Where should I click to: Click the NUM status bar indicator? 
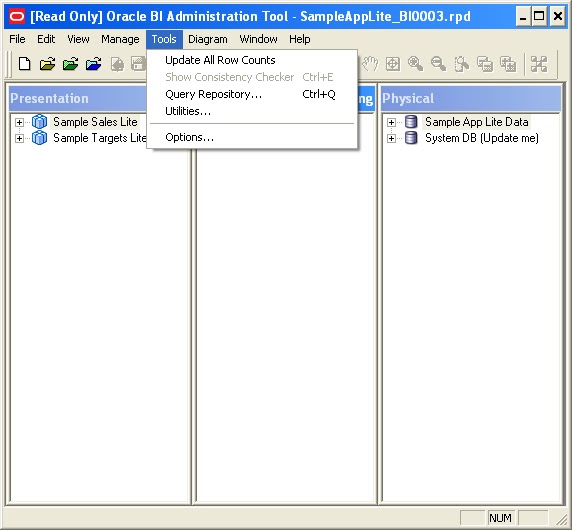(500, 518)
